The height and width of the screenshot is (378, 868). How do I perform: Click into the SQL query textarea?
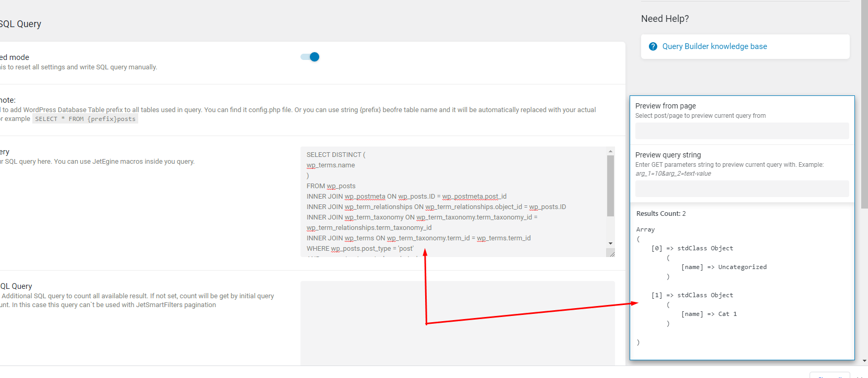(454, 202)
